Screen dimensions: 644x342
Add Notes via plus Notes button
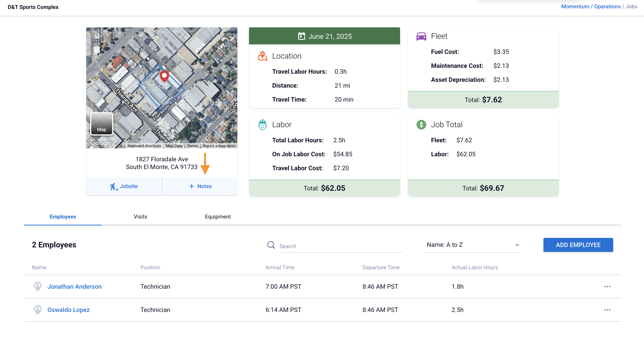[200, 186]
